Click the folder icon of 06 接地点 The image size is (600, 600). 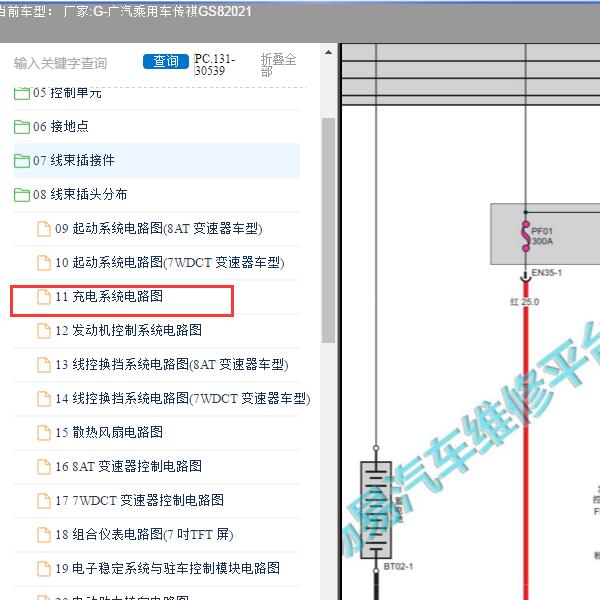point(22,127)
